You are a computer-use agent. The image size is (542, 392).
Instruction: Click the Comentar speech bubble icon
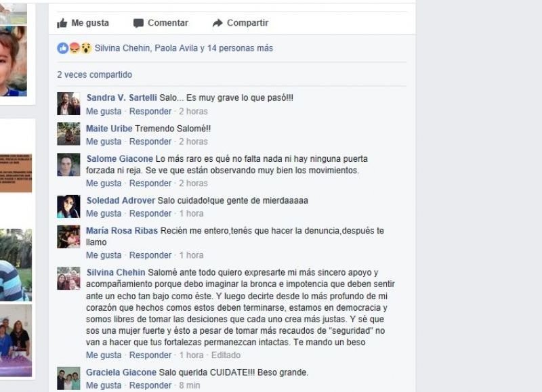pos(138,23)
